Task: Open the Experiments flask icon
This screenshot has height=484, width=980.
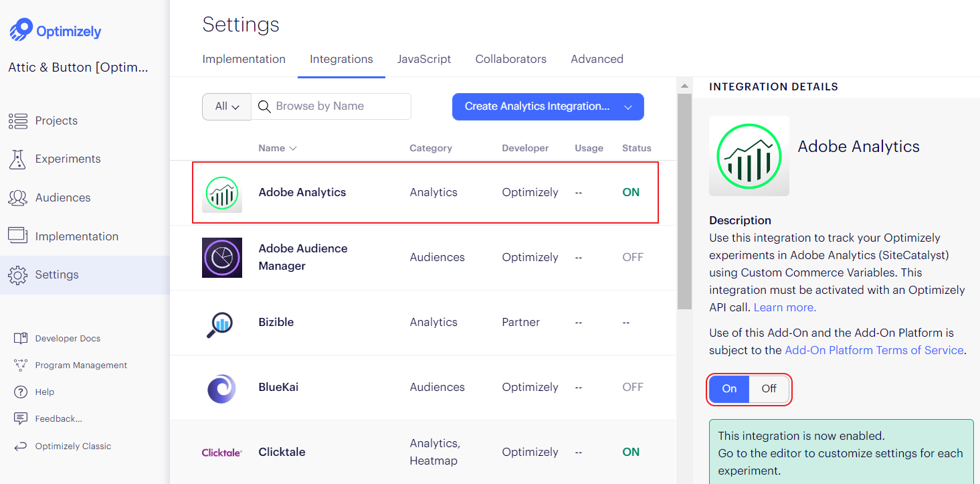Action: pyautogui.click(x=17, y=159)
